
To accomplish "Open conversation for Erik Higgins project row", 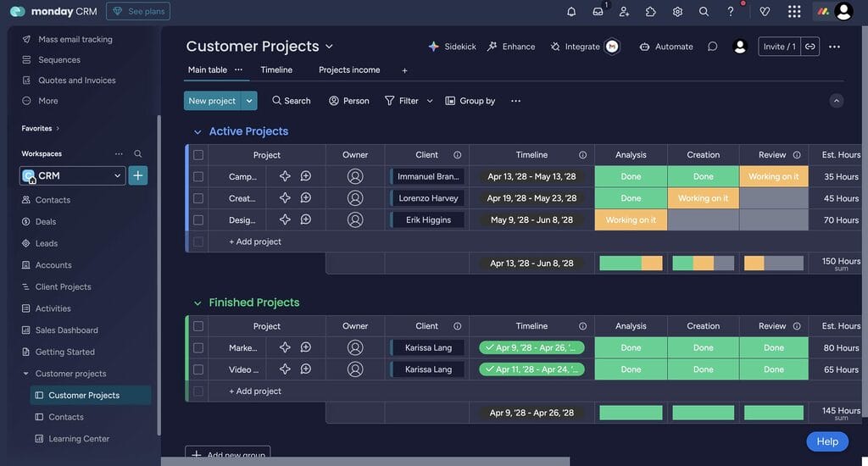I will click(x=306, y=219).
